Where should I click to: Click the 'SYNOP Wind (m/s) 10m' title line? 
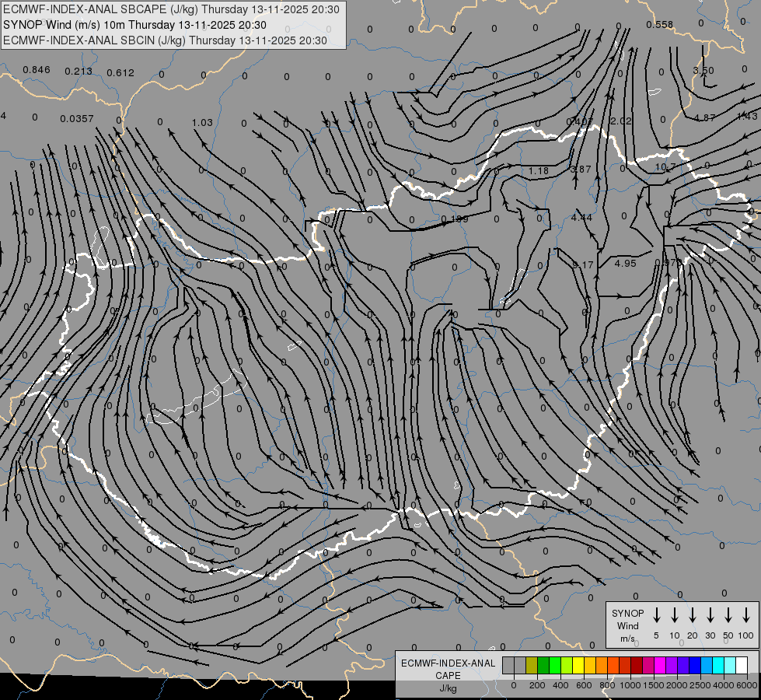click(134, 25)
